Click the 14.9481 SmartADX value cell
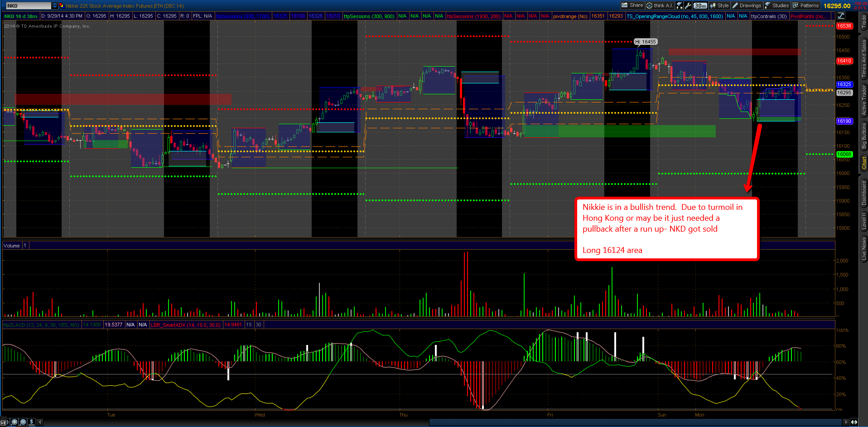Viewport: 868px width, 427px height. pos(233,325)
